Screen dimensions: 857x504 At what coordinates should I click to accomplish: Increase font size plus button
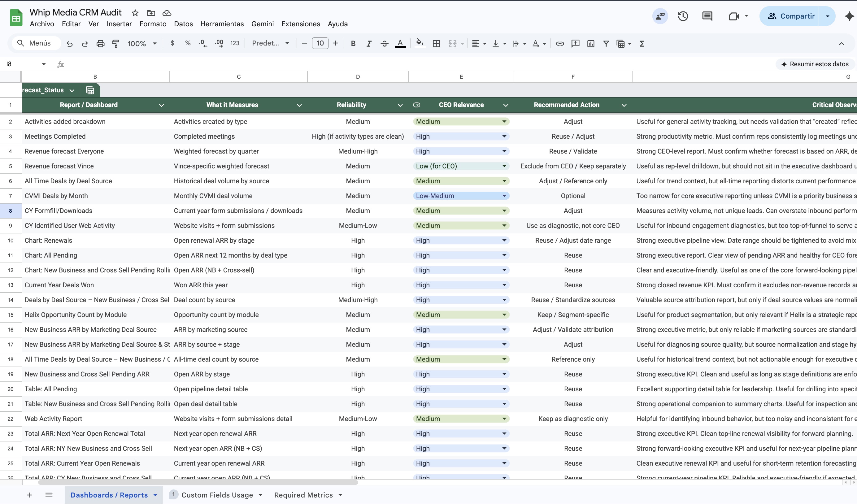point(336,43)
